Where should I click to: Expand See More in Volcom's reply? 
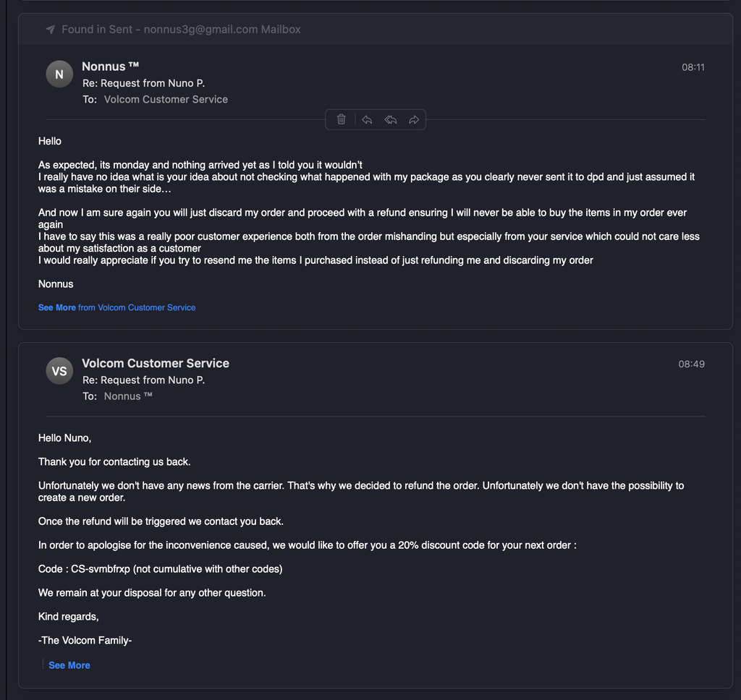click(x=69, y=665)
